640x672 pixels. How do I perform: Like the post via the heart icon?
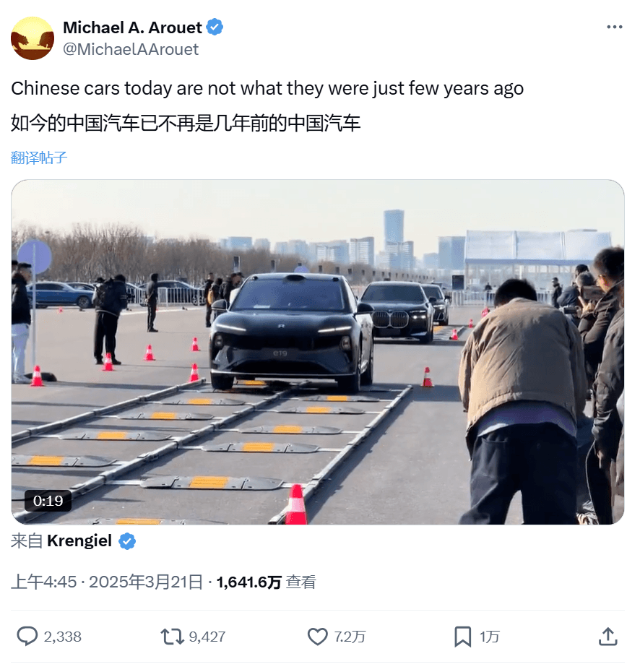point(317,637)
